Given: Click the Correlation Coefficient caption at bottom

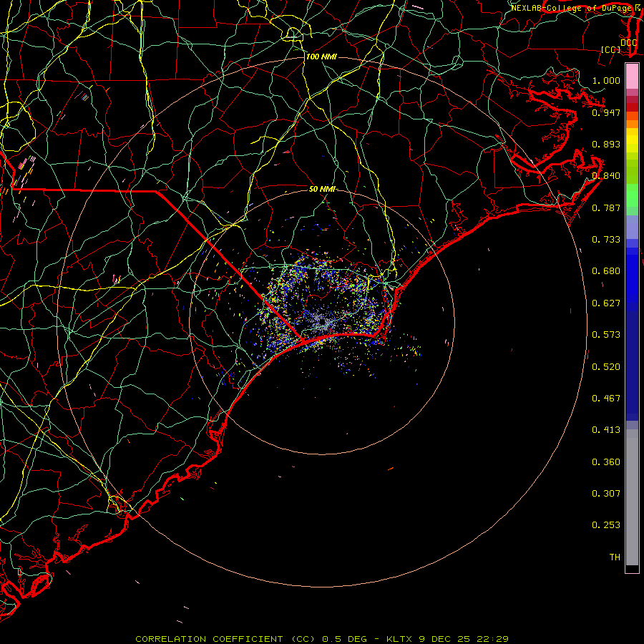Looking at the screenshot, I should 322,639.
